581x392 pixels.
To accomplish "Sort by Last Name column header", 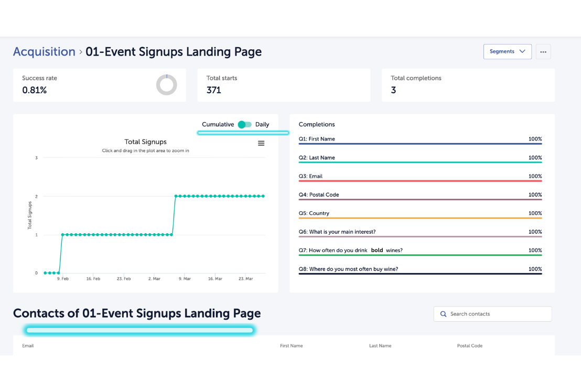I will pos(380,346).
